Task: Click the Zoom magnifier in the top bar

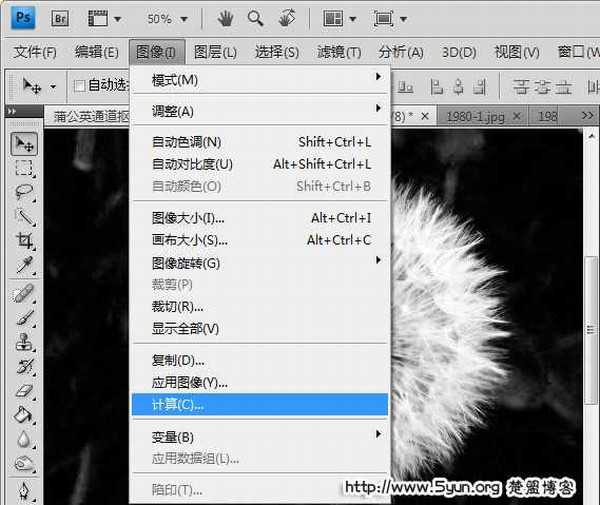Action: (256, 18)
